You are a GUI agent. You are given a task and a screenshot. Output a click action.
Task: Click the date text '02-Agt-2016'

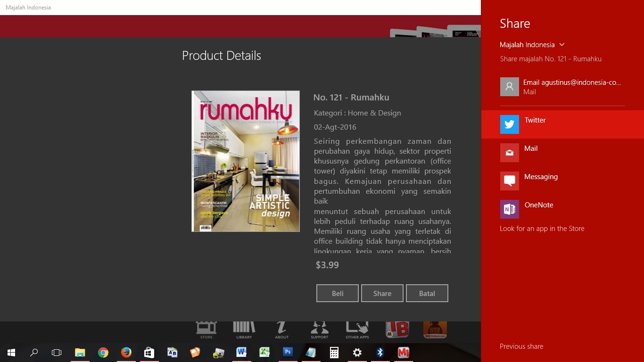pyautogui.click(x=335, y=127)
